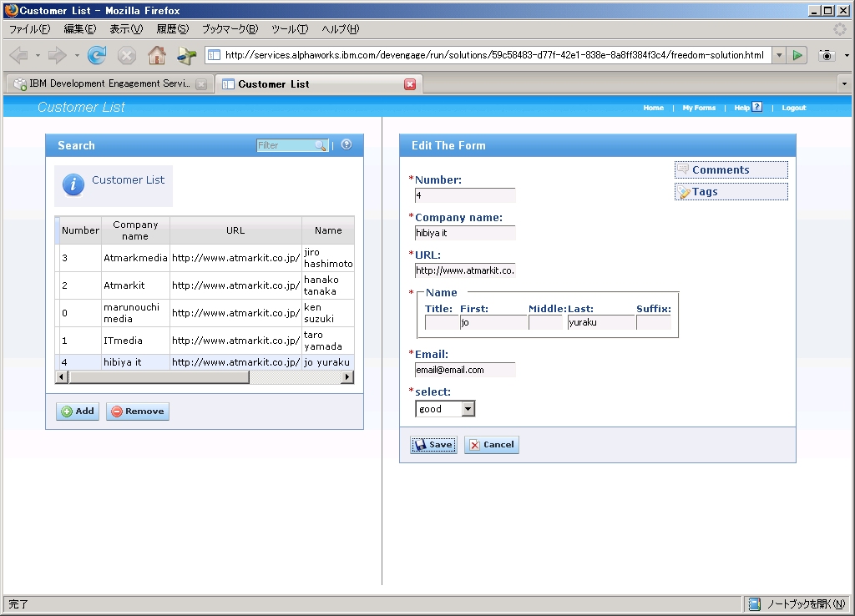Viewport: 855px width, 616px height.
Task: Open the address bar history dropdown
Action: 779,55
